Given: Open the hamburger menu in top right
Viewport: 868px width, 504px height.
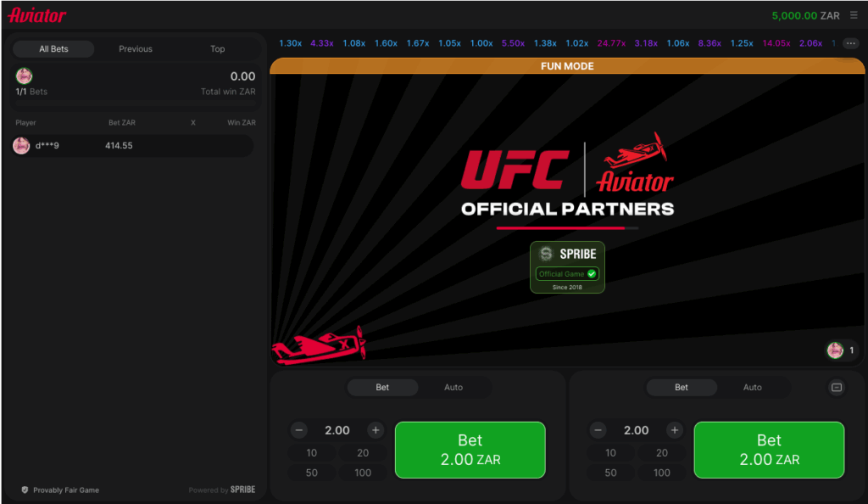Looking at the screenshot, I should [854, 15].
